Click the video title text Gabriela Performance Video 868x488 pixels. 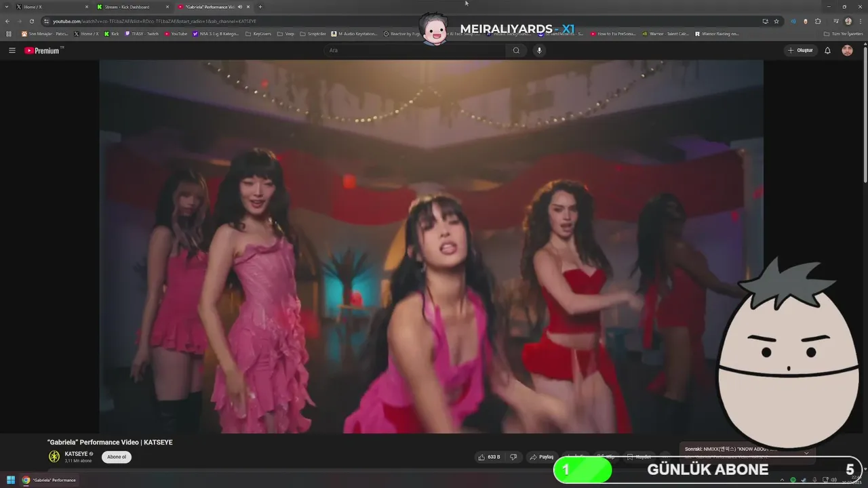tap(110, 442)
